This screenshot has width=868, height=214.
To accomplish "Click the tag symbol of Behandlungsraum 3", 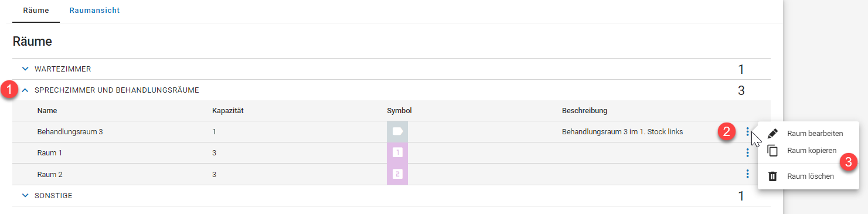I will (x=397, y=132).
